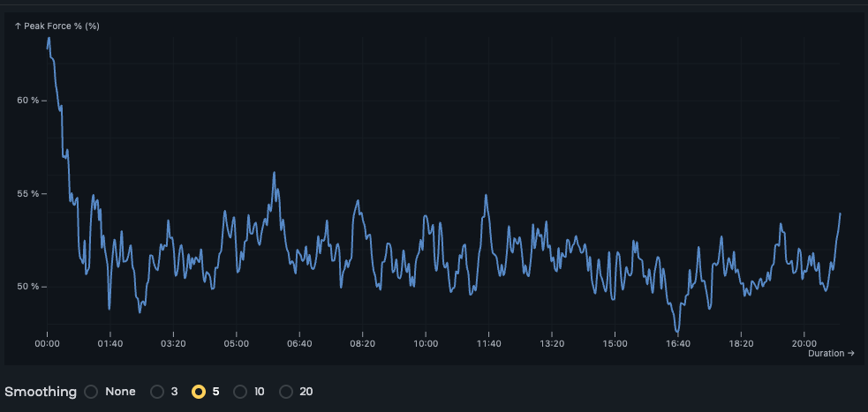The width and height of the screenshot is (868, 412).
Task: Click the 55 % y-axis tick label
Action: [30, 193]
